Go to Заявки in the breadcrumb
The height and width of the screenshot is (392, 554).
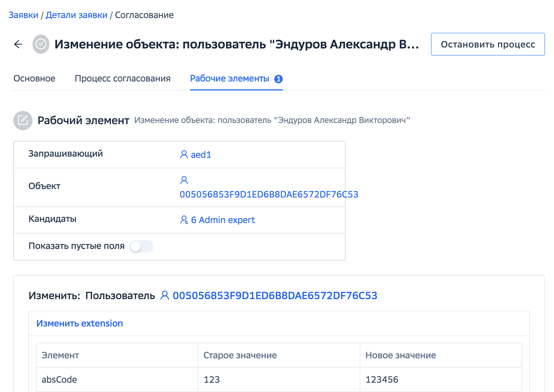pos(23,15)
